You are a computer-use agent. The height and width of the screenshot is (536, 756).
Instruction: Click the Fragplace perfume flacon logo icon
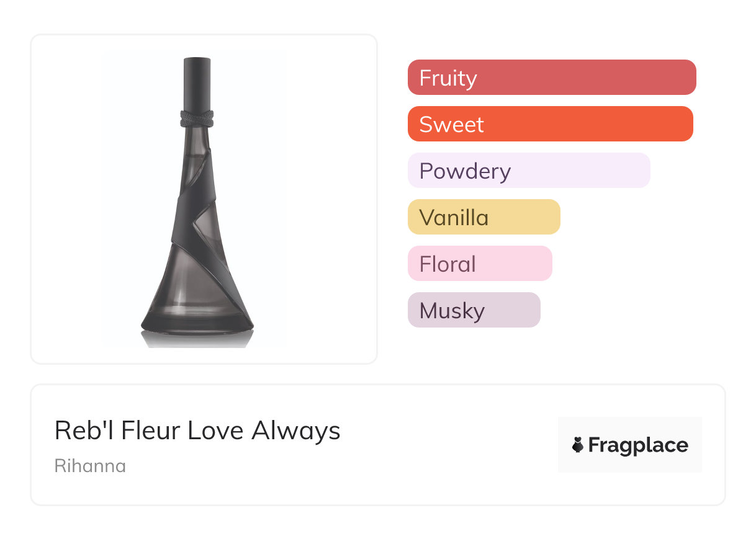[x=578, y=445]
